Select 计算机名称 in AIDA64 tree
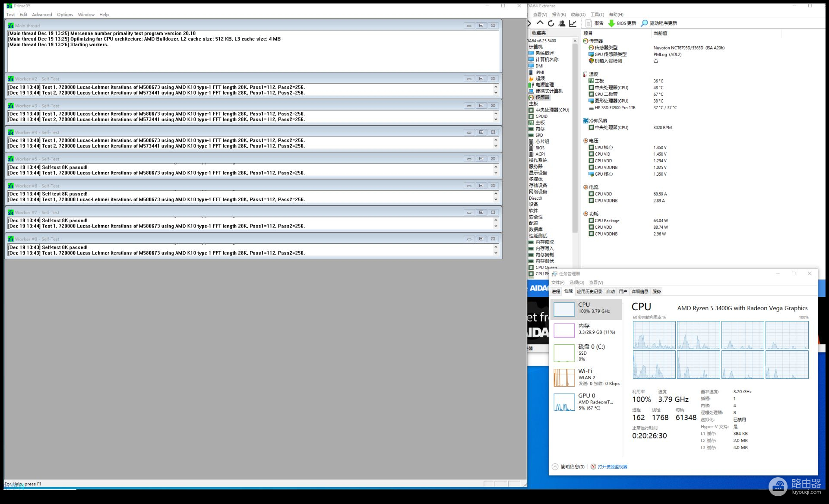This screenshot has height=504, width=829. pyautogui.click(x=547, y=60)
